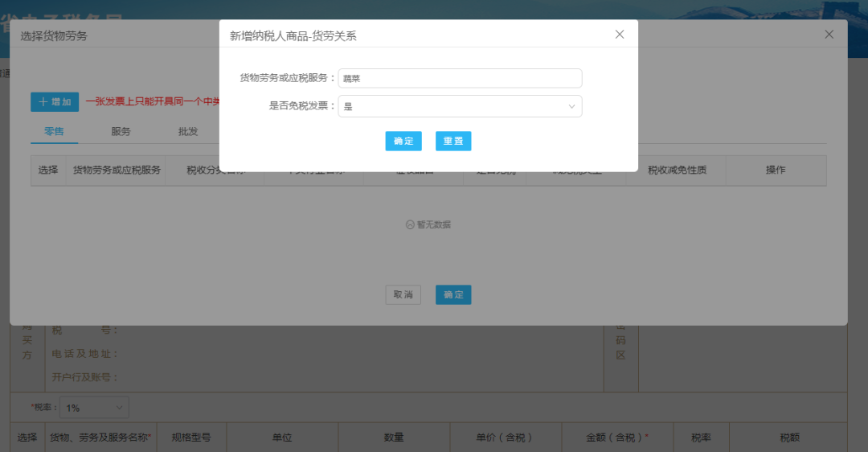Click the 重置 button
Viewport: 868px width, 452px height.
point(453,142)
